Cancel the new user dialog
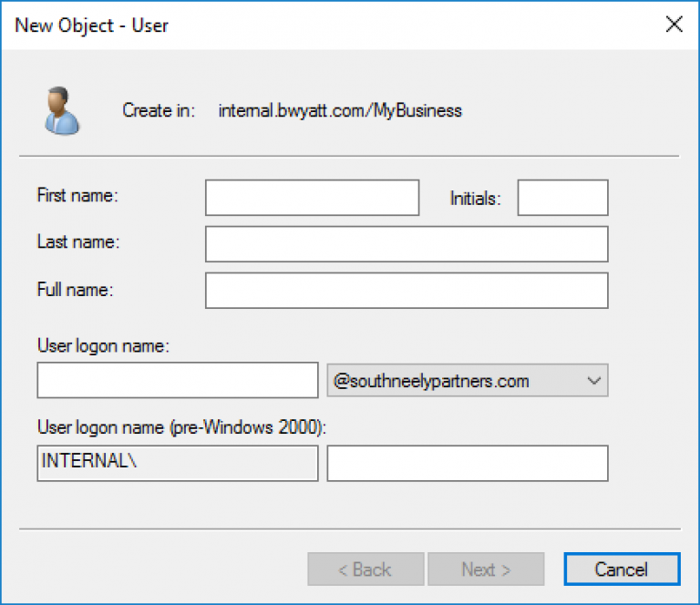This screenshot has height=605, width=700. click(622, 569)
